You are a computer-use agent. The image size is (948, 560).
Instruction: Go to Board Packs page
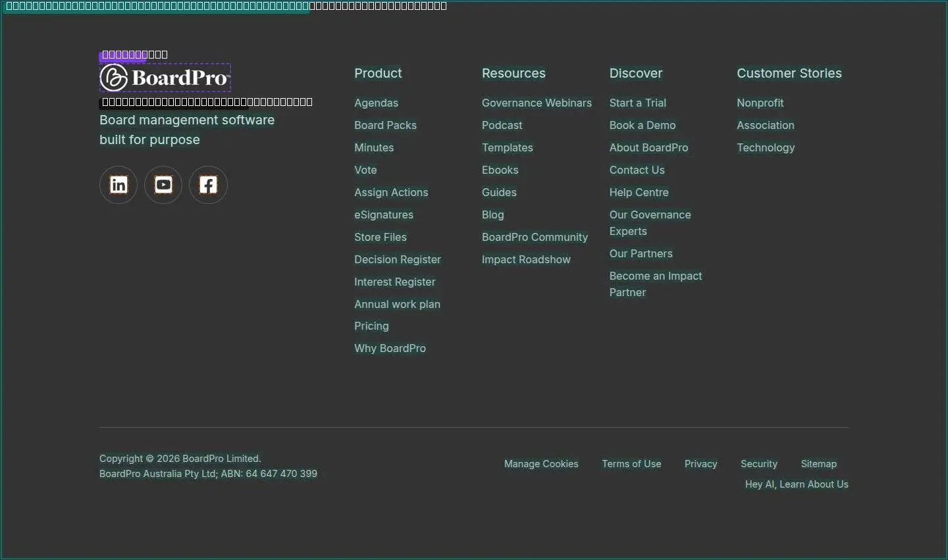coord(385,125)
